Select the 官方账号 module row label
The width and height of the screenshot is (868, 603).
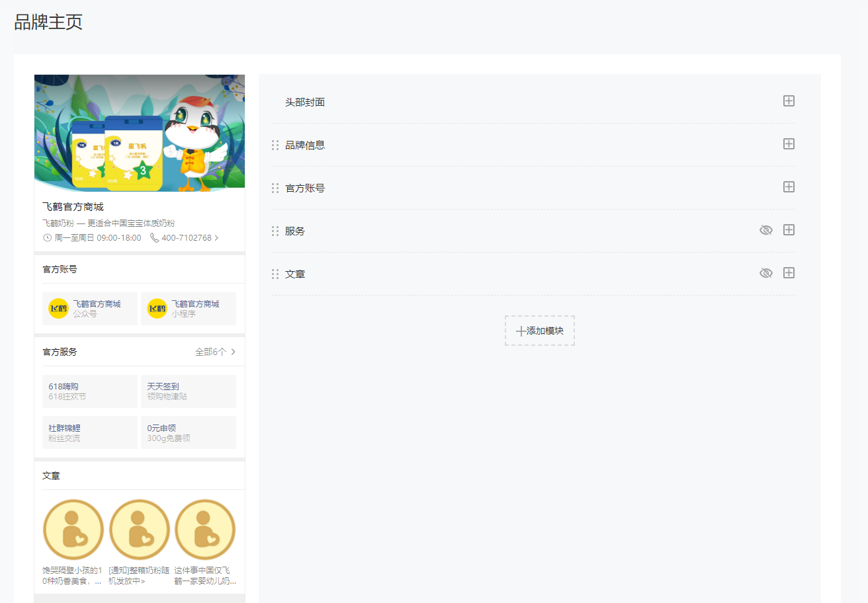coord(305,188)
